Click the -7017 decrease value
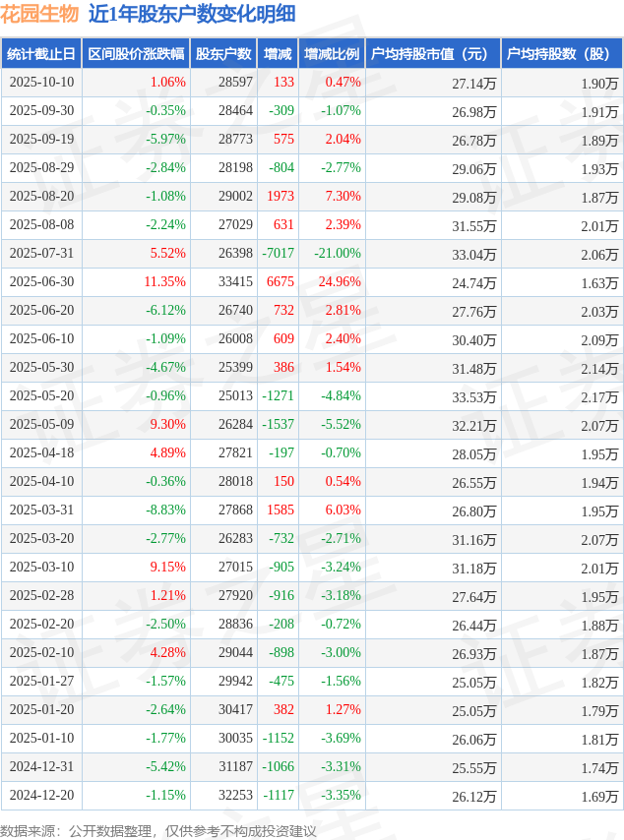624x840 pixels. point(279,254)
